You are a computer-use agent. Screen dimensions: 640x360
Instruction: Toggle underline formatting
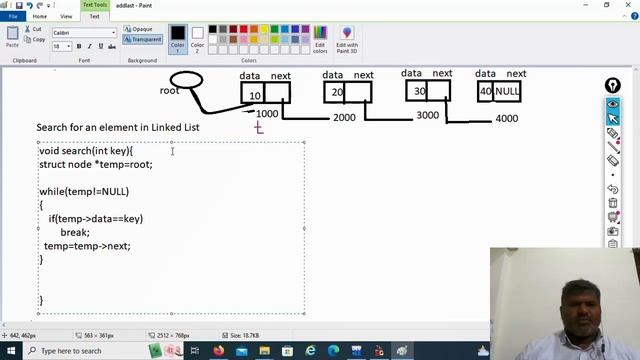point(100,47)
